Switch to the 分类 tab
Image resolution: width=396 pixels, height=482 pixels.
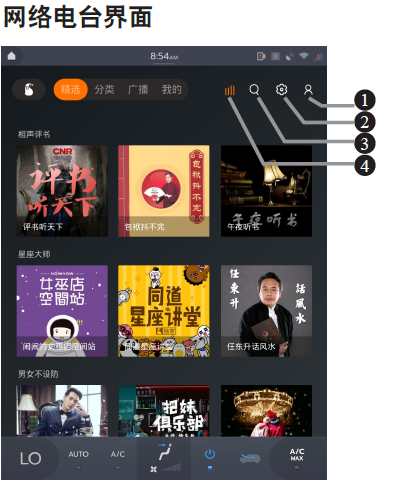pos(104,90)
